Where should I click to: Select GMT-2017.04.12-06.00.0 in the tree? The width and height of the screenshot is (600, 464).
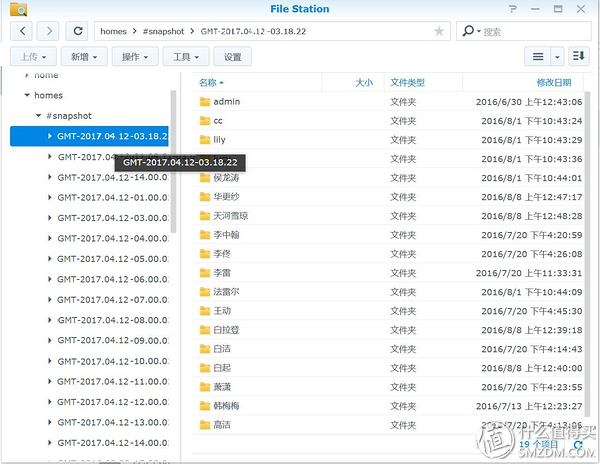point(113,279)
